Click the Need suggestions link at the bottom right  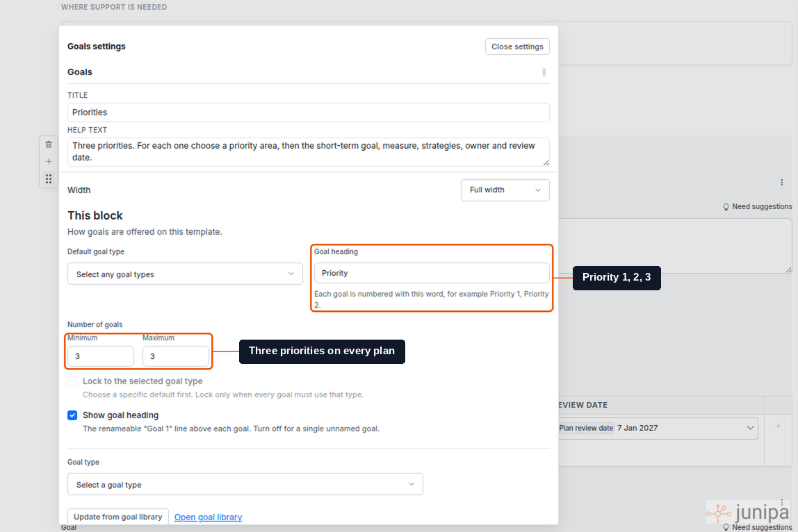point(757,527)
